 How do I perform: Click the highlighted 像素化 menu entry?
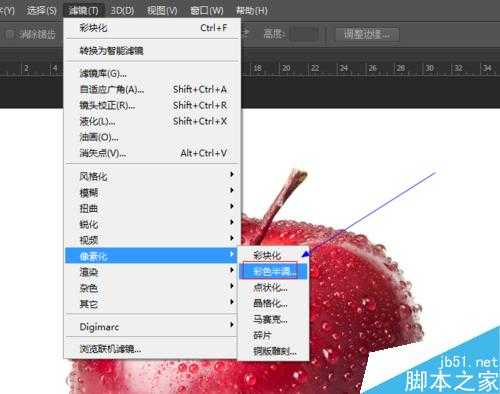point(152,256)
